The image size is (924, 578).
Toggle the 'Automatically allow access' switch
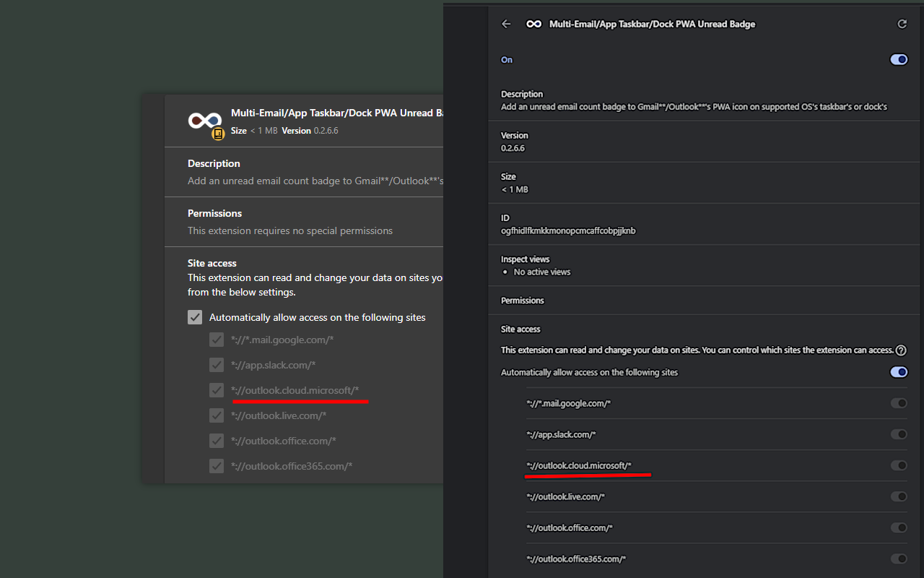(x=899, y=372)
